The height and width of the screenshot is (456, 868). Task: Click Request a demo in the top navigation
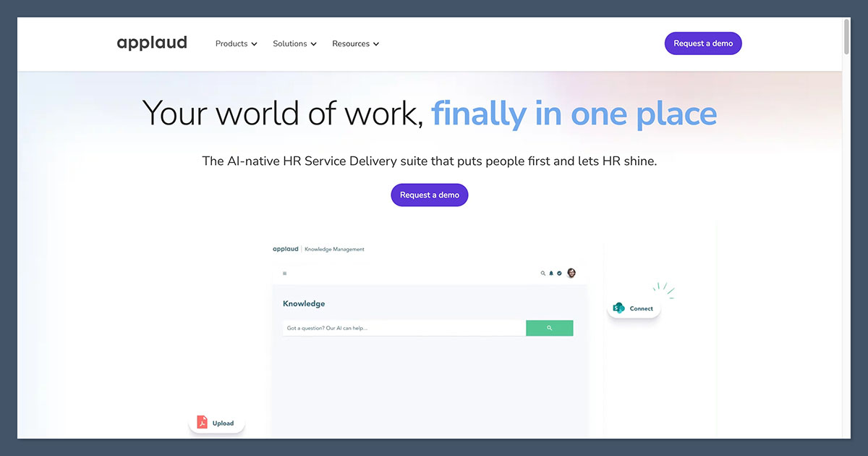702,43
